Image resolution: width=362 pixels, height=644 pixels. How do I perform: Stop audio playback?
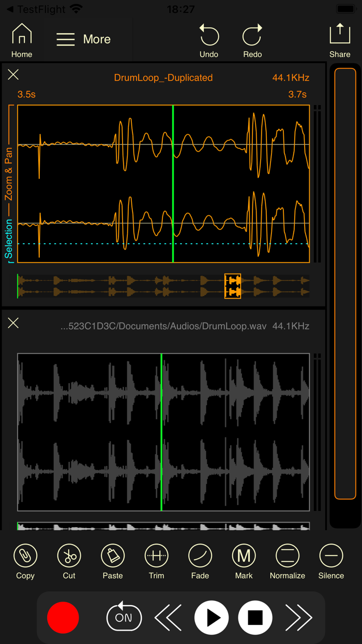point(255,618)
